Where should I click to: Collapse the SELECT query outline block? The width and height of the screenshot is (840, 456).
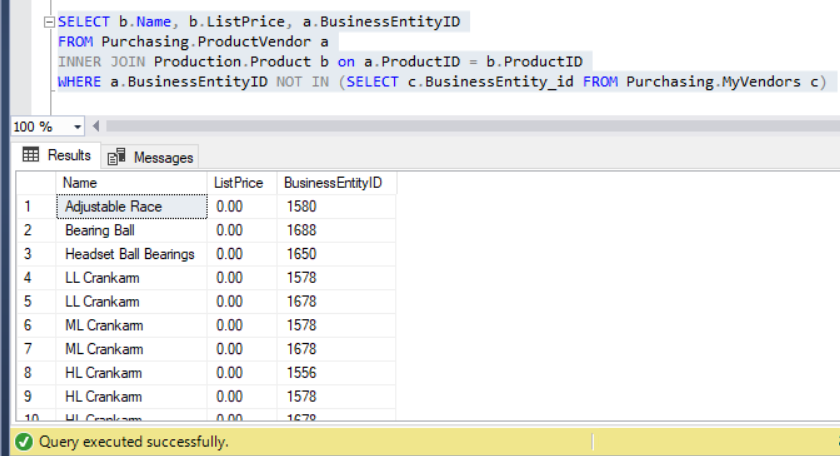point(49,22)
